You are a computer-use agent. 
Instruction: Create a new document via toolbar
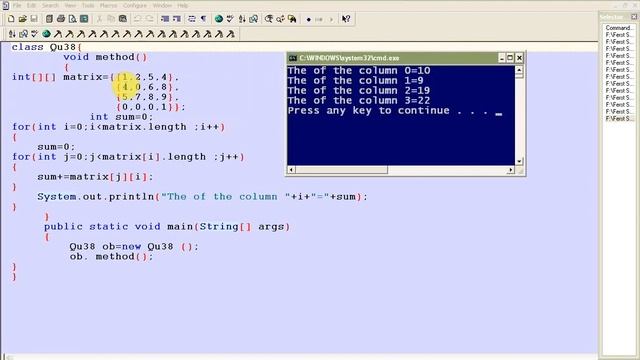click(x=11, y=19)
